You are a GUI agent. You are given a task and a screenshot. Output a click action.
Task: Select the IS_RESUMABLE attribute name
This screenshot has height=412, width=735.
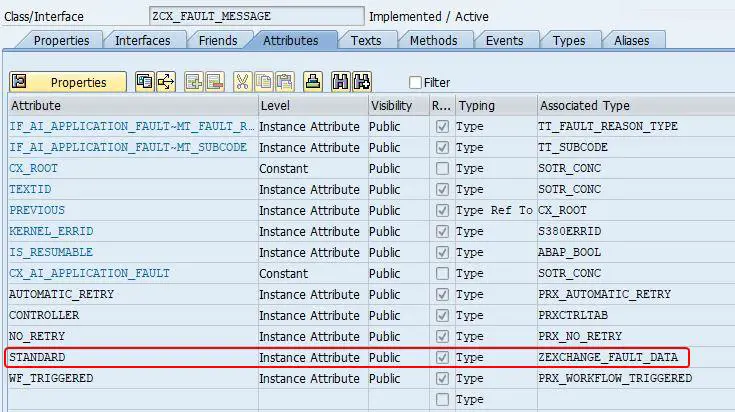(x=51, y=252)
